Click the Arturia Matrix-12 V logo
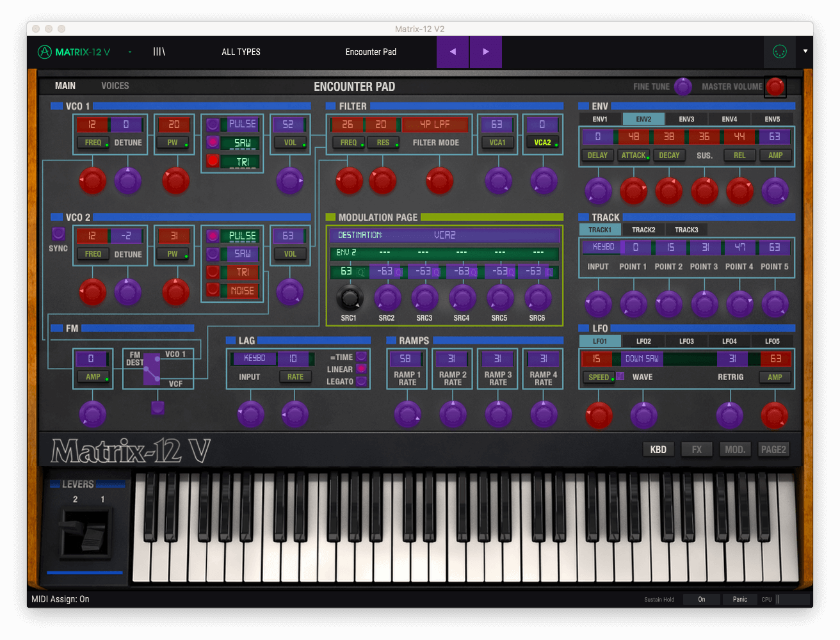The image size is (840, 640). coord(74,52)
